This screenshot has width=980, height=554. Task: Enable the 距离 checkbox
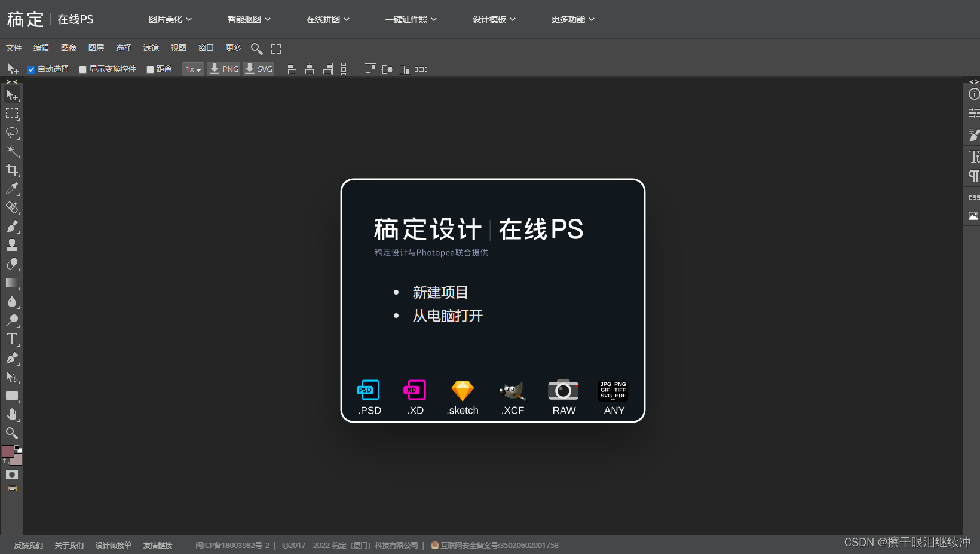(151, 70)
